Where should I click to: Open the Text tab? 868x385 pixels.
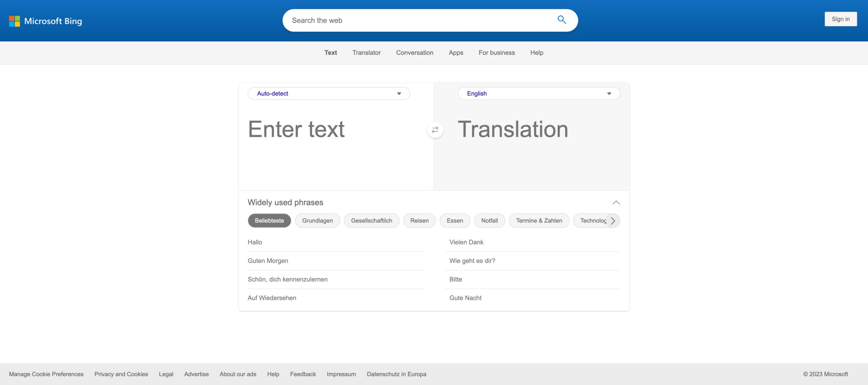coord(331,53)
